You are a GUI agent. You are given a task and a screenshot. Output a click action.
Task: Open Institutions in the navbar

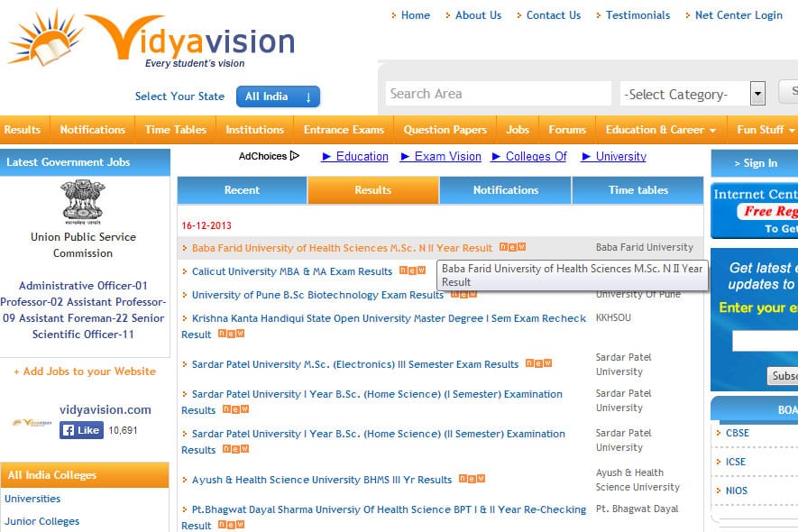(254, 130)
